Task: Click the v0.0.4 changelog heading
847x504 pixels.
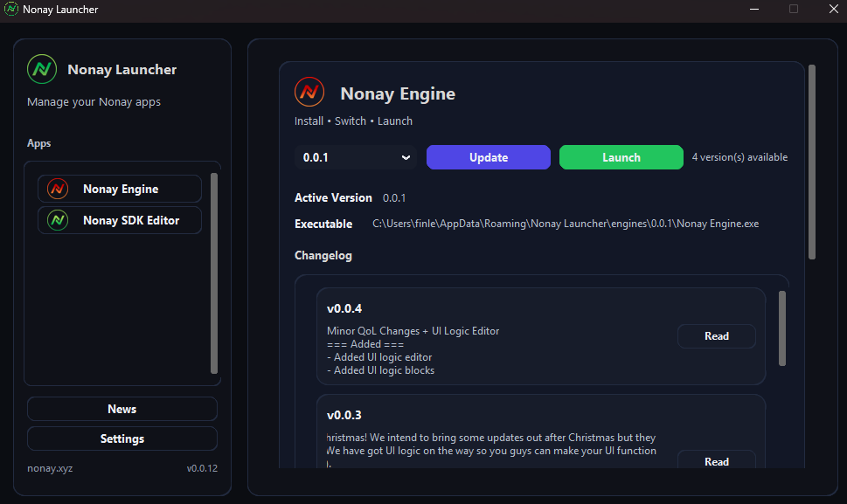Action: pos(344,308)
